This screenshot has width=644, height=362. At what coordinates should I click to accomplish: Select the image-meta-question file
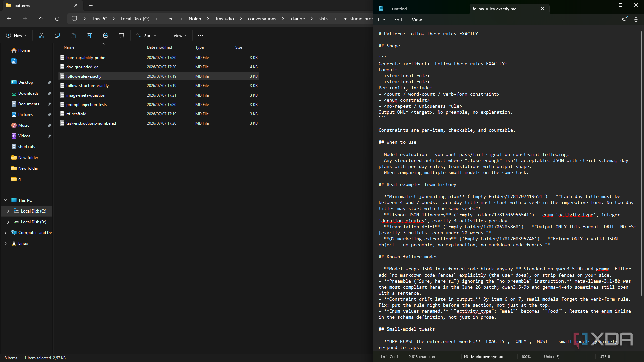pos(159,95)
